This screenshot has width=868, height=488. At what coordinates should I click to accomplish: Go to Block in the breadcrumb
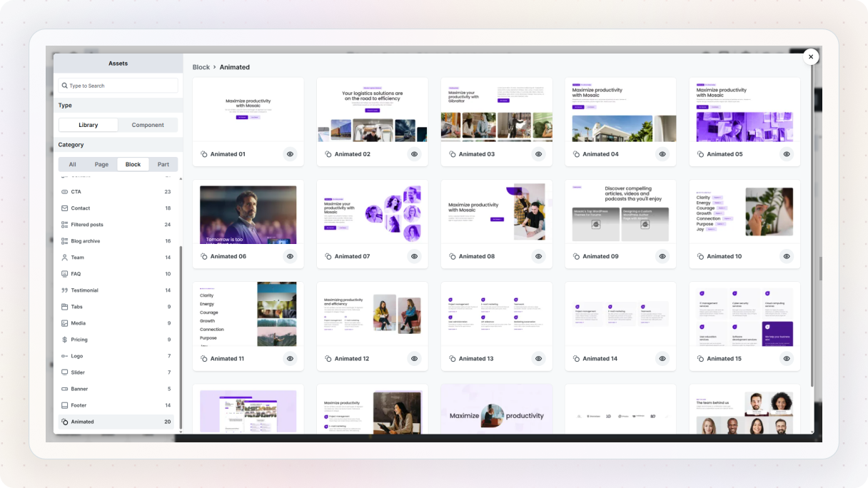[201, 67]
